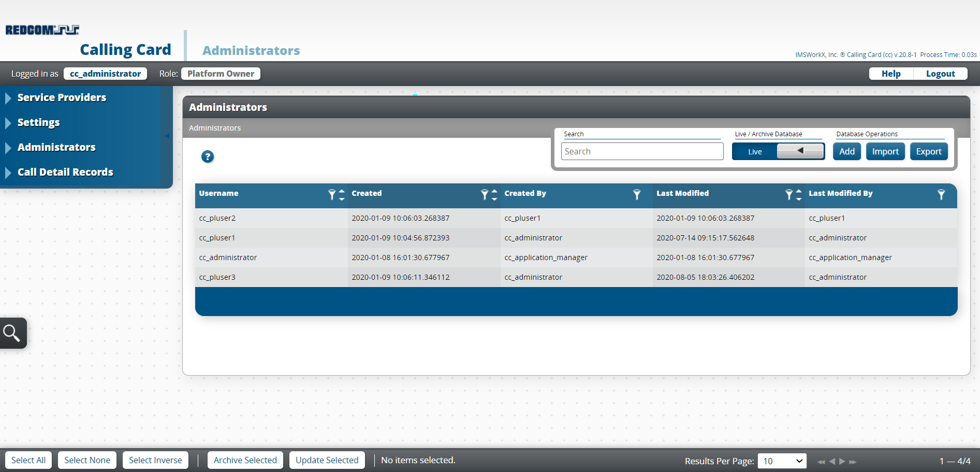Click inside the Search input field

642,151
